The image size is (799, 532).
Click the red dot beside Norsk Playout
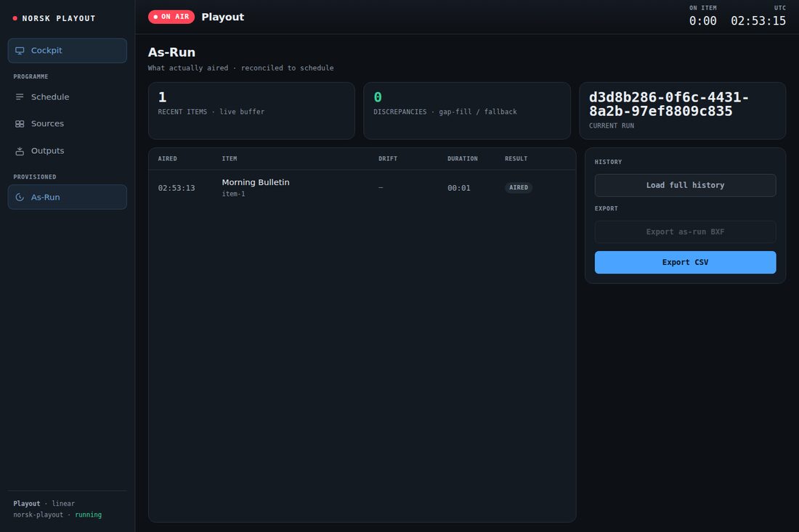point(15,18)
